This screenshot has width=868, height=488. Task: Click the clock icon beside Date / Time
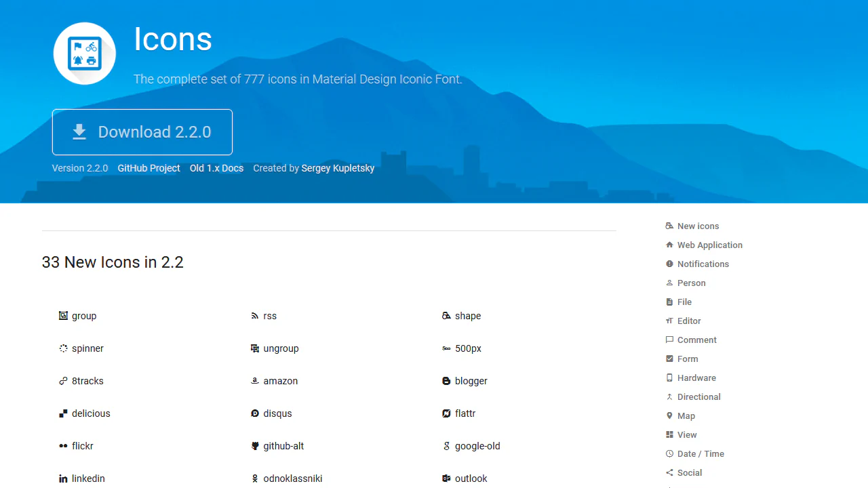[x=669, y=453]
